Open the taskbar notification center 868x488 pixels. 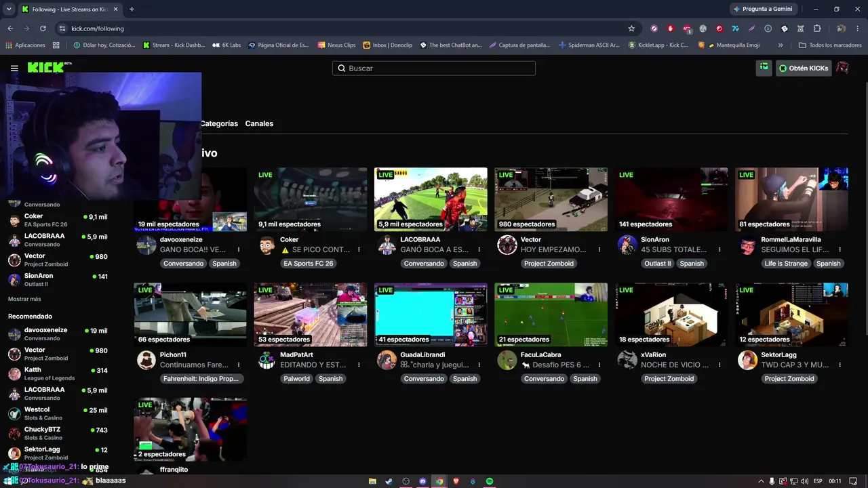(x=853, y=481)
